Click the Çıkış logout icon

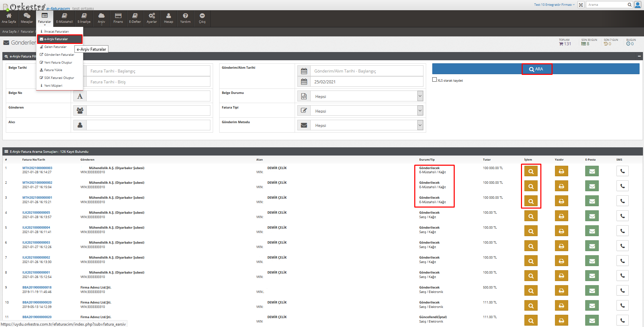click(x=202, y=18)
